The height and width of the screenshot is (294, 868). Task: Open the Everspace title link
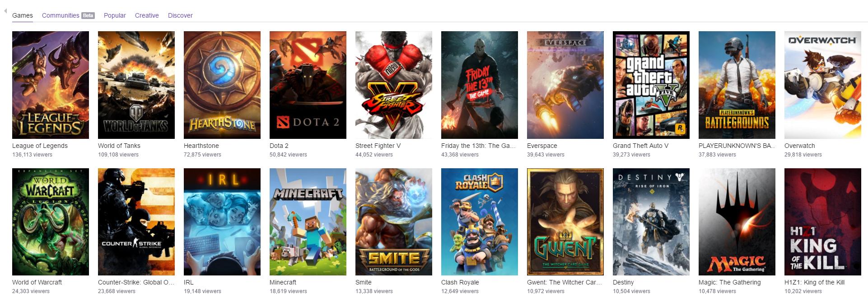coord(542,146)
